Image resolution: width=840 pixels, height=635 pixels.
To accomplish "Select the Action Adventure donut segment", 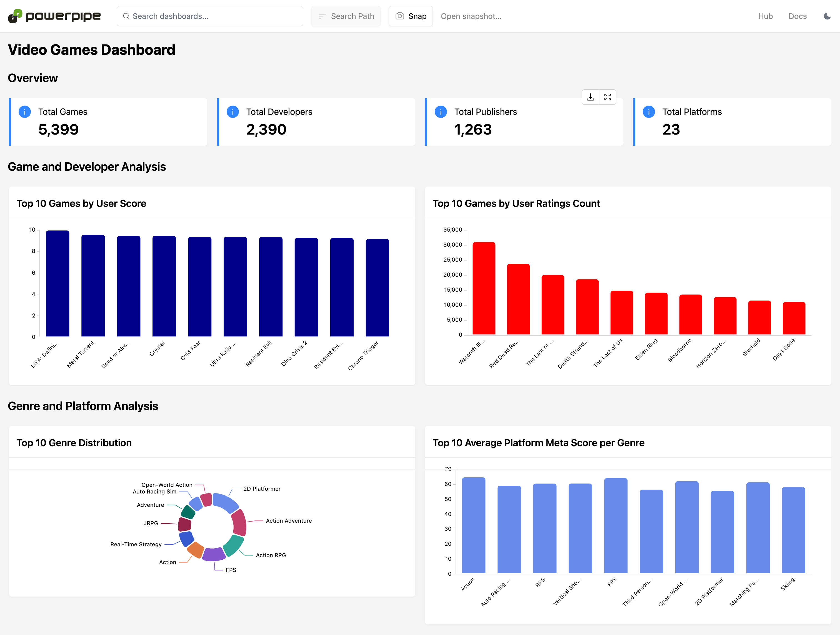I will point(240,522).
